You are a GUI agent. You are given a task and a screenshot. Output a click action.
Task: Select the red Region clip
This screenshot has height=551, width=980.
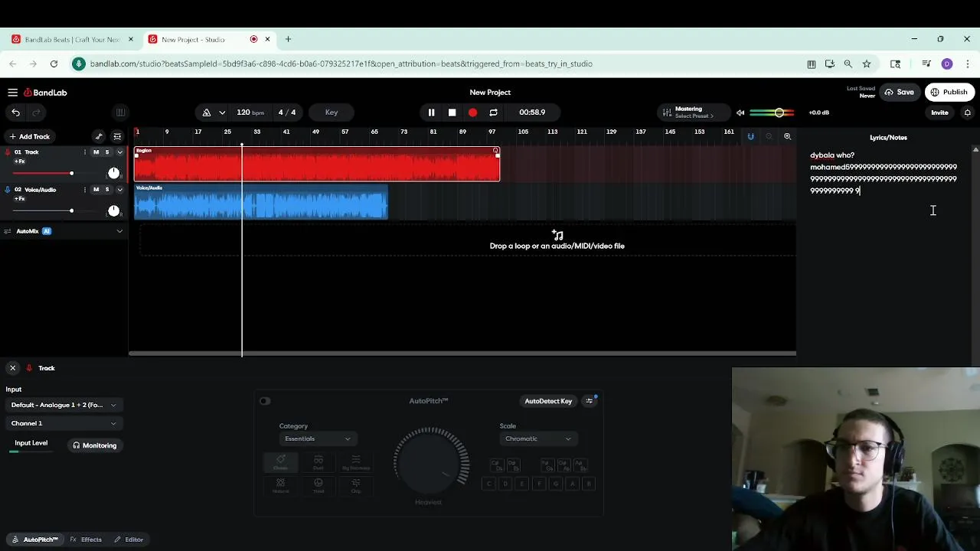pos(317,165)
